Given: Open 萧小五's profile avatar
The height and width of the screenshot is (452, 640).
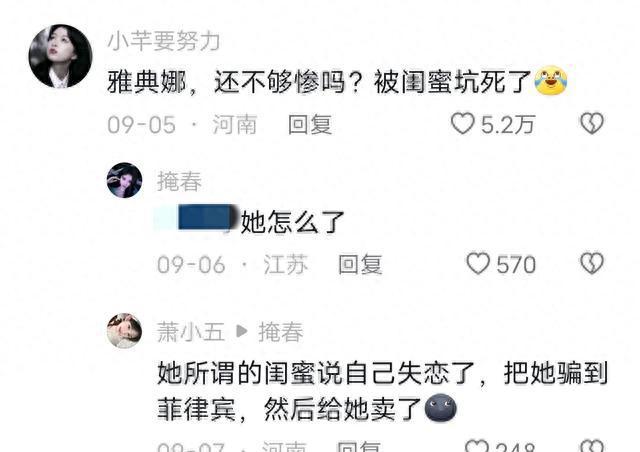Looking at the screenshot, I should click(124, 331).
